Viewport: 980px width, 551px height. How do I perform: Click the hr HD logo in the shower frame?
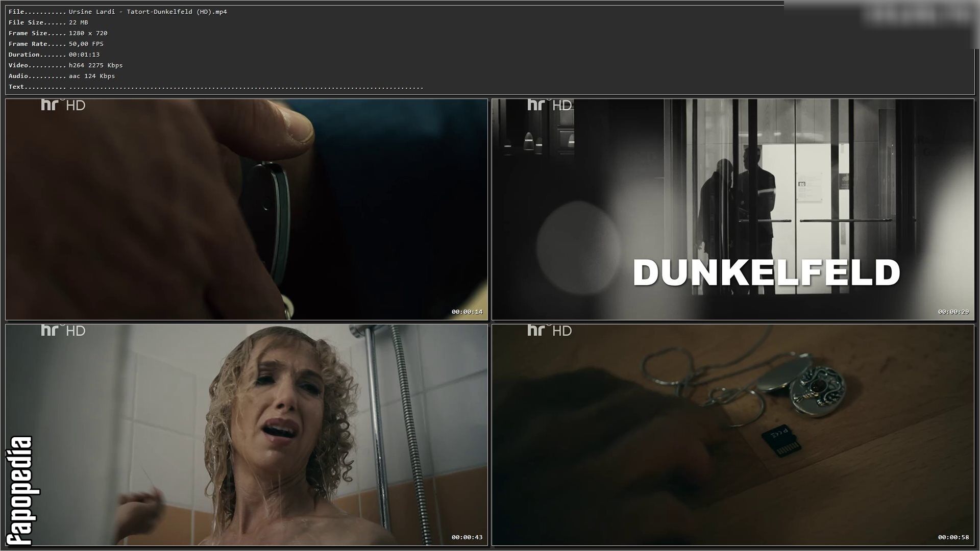coord(63,331)
